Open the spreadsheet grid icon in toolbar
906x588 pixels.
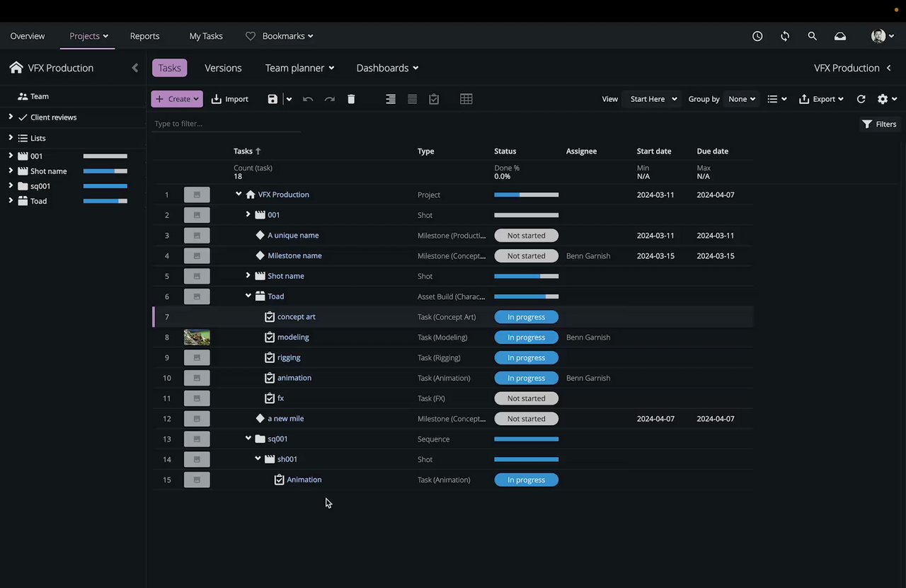tap(466, 99)
